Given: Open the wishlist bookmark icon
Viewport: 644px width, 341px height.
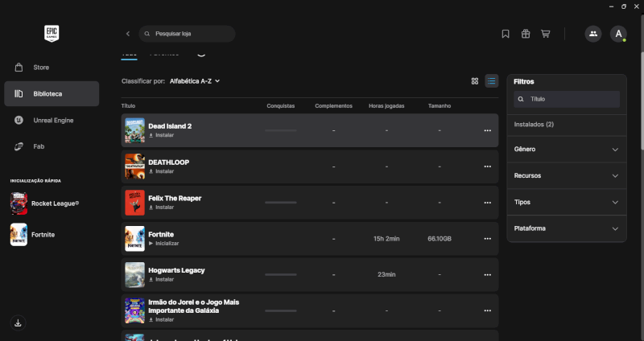Looking at the screenshot, I should pyautogui.click(x=506, y=34).
